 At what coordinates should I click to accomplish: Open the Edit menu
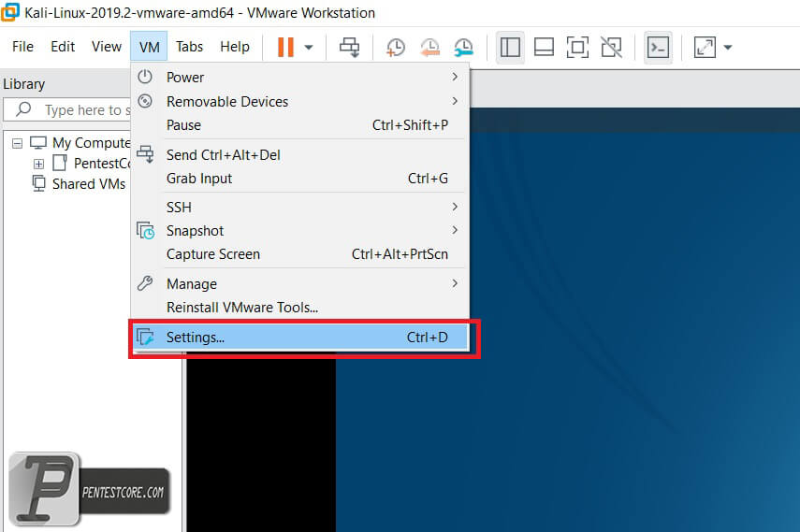point(63,47)
